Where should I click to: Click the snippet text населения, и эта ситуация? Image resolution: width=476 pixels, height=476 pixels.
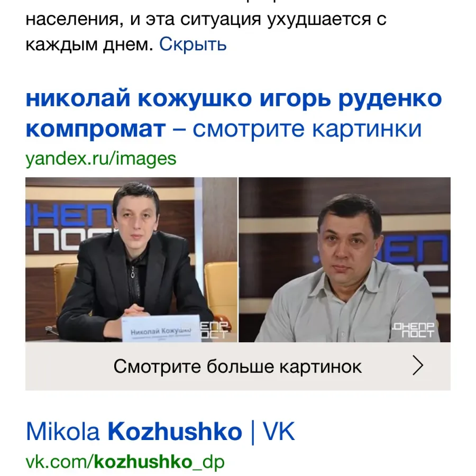143,20
